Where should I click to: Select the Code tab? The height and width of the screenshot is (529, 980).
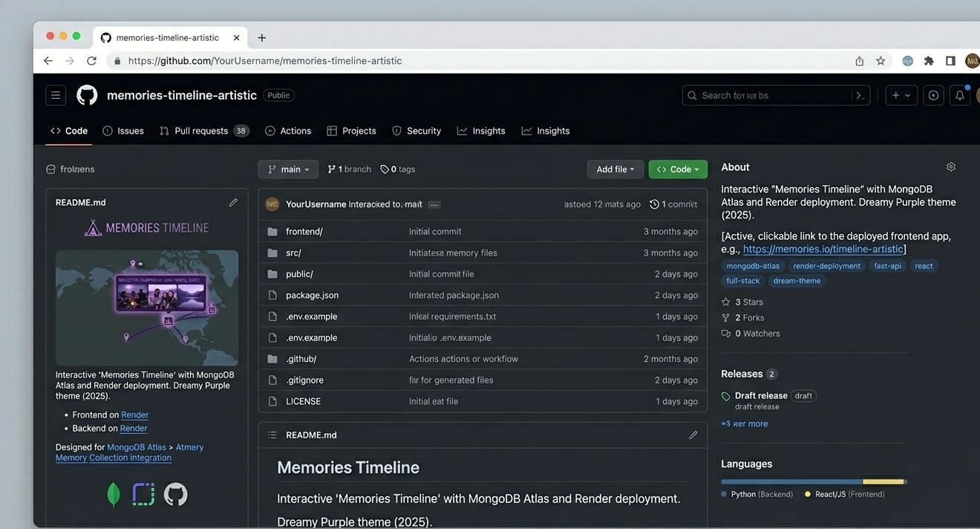click(69, 131)
